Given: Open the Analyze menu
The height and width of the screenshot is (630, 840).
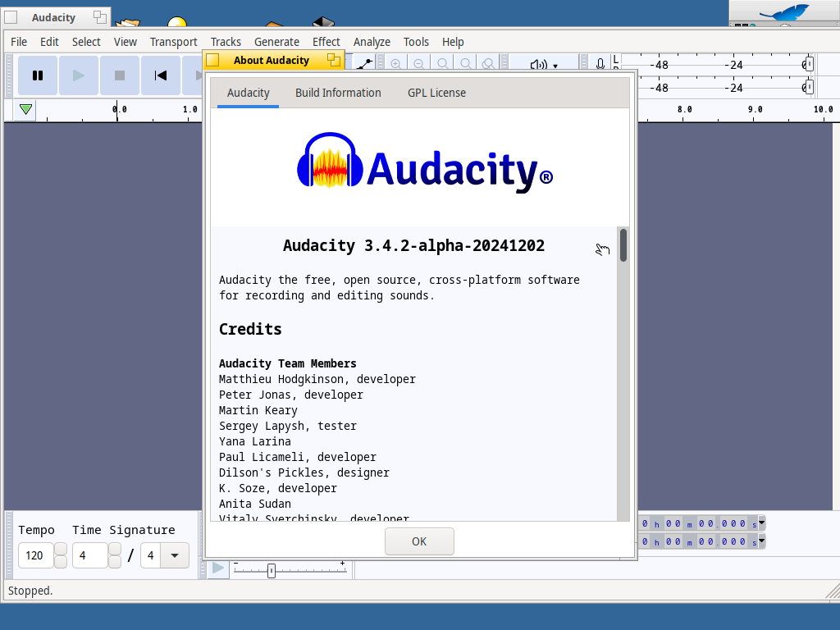Looking at the screenshot, I should click(x=372, y=42).
